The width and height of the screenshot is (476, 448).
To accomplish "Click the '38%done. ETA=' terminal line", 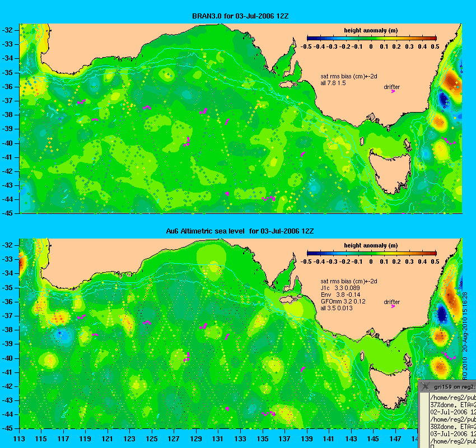I will pyautogui.click(x=453, y=427).
